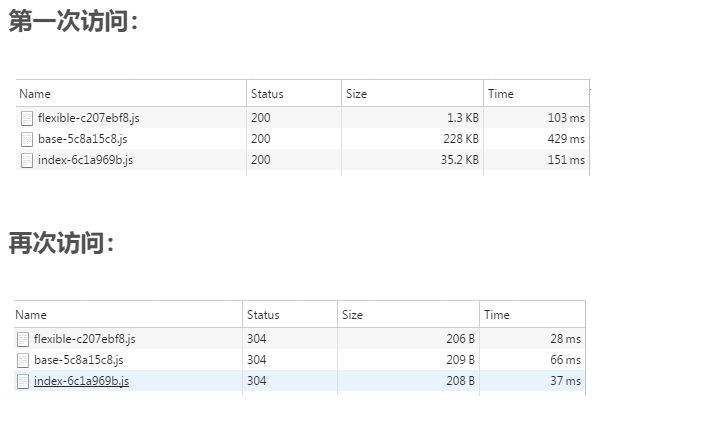
Task: Click file icon beside highlighted index-6c1a969b.js row
Action: coord(23,382)
